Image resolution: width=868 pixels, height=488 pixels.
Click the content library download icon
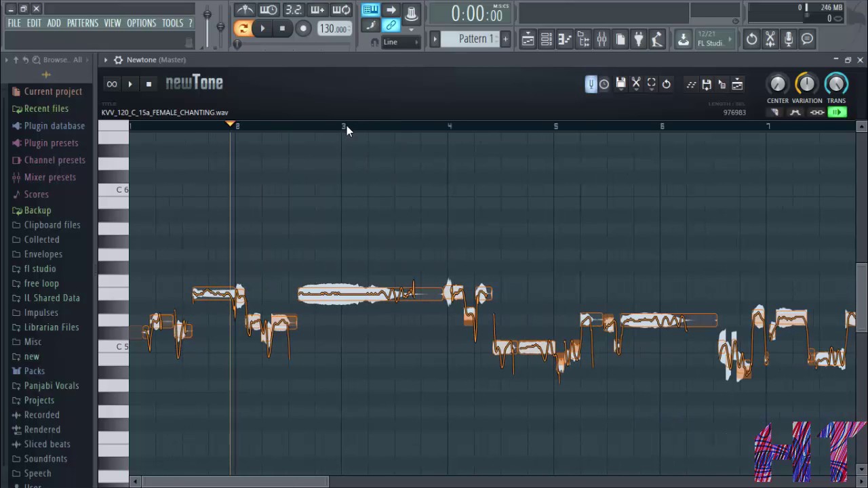[684, 39]
